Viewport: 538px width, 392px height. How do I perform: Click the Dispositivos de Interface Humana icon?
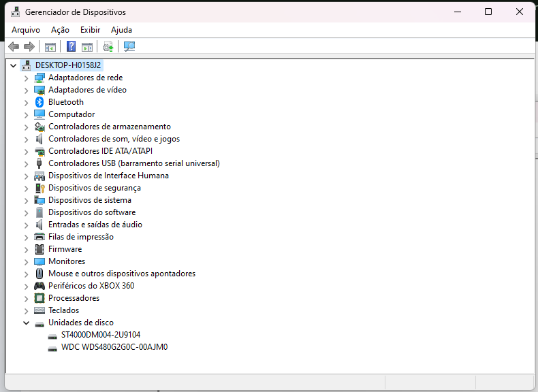pyautogui.click(x=39, y=176)
